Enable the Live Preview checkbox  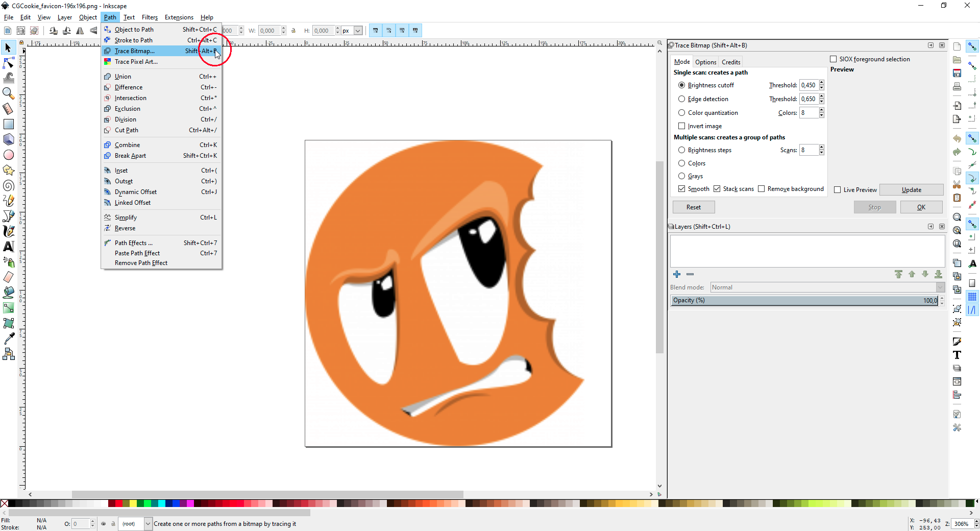click(837, 190)
